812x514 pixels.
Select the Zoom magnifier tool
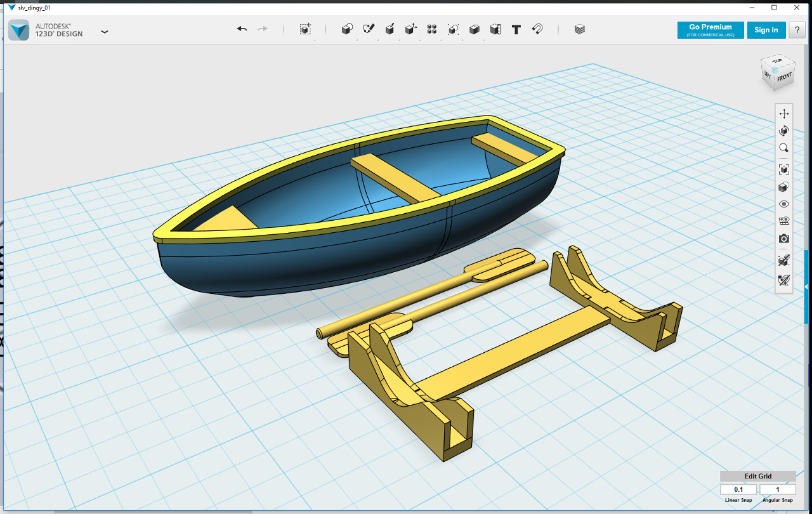pyautogui.click(x=784, y=148)
